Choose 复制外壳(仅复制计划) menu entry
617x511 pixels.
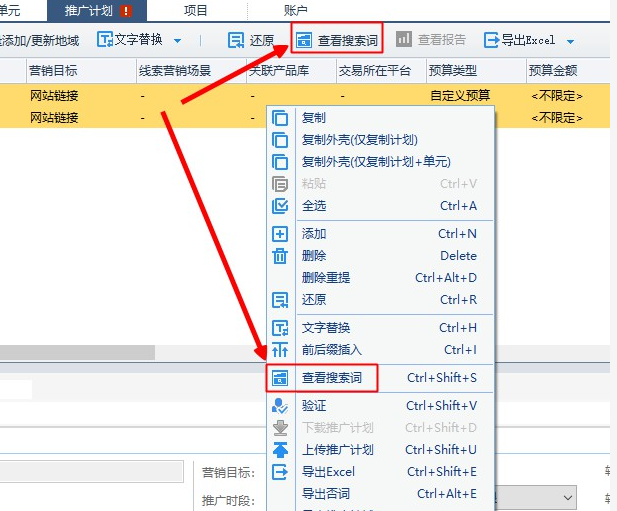(x=380, y=140)
